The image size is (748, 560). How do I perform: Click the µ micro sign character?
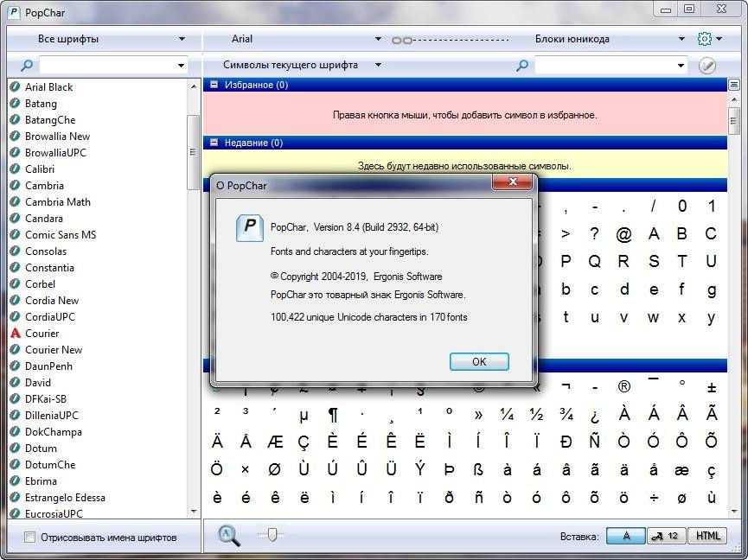[x=304, y=416]
